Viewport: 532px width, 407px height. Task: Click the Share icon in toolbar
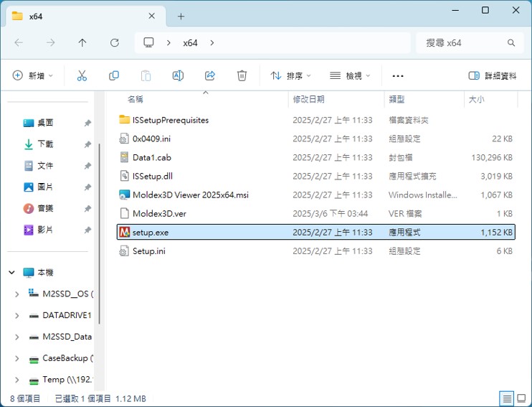click(x=209, y=75)
